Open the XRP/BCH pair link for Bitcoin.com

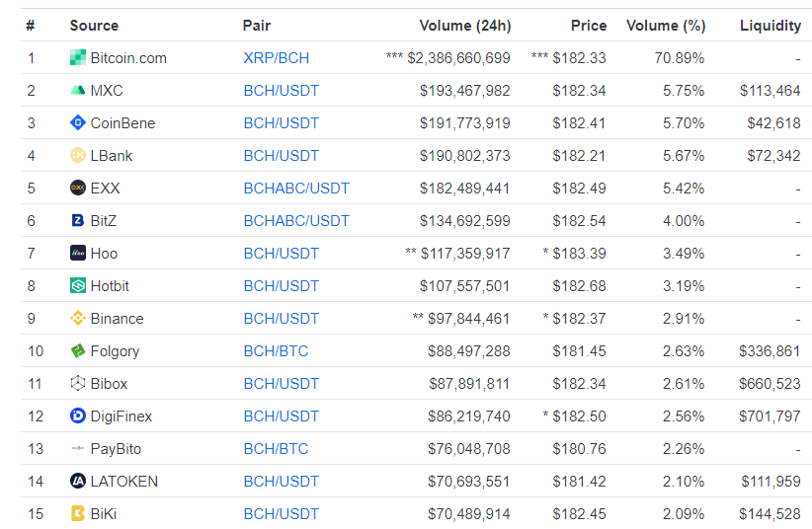pyautogui.click(x=276, y=58)
